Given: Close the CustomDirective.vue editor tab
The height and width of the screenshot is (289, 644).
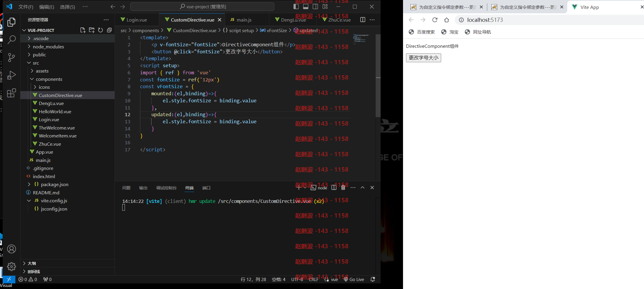Looking at the screenshot, I should [x=219, y=20].
